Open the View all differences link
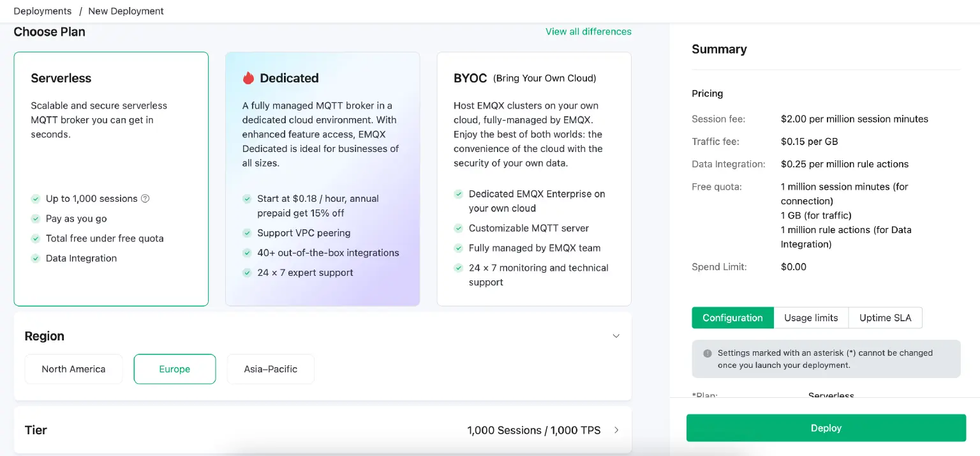Image resolution: width=980 pixels, height=456 pixels. (588, 31)
